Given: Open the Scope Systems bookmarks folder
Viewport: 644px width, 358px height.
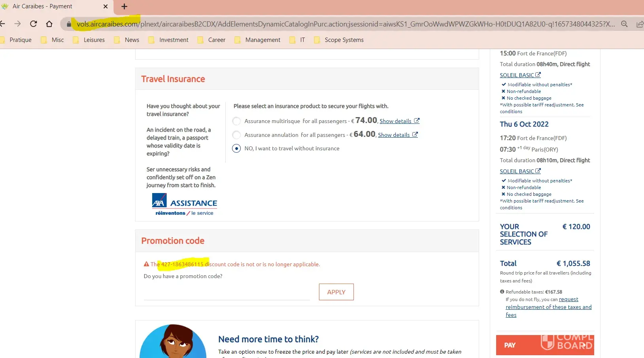Looking at the screenshot, I should click(339, 40).
